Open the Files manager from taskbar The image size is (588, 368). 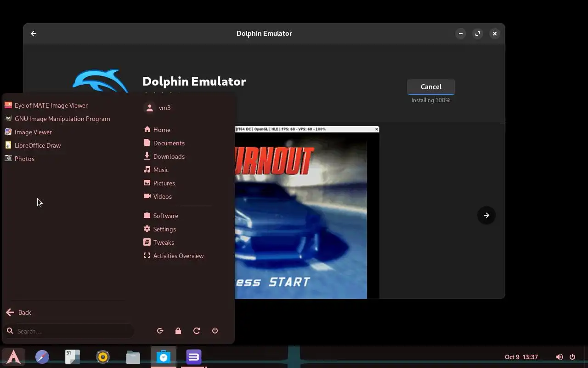pyautogui.click(x=133, y=357)
